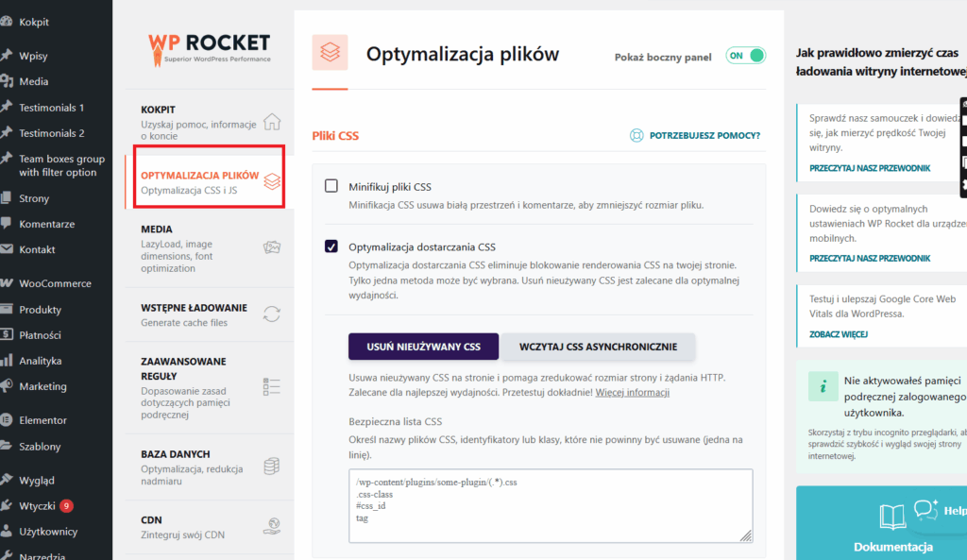
Task: Click the Media image icon in WP Rocket menu
Action: pyautogui.click(x=272, y=248)
